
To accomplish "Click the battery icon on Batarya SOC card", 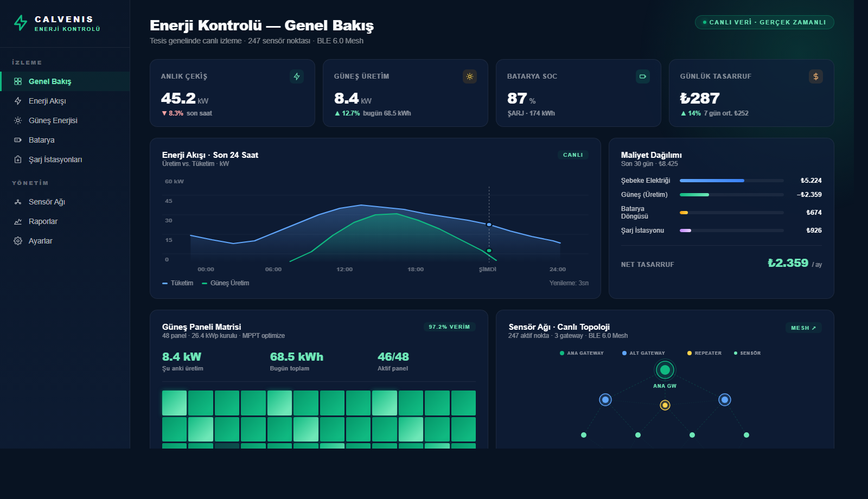I will tap(643, 76).
